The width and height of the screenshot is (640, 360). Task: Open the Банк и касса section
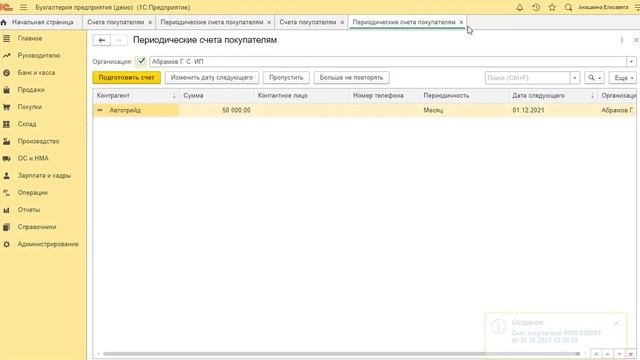click(36, 73)
